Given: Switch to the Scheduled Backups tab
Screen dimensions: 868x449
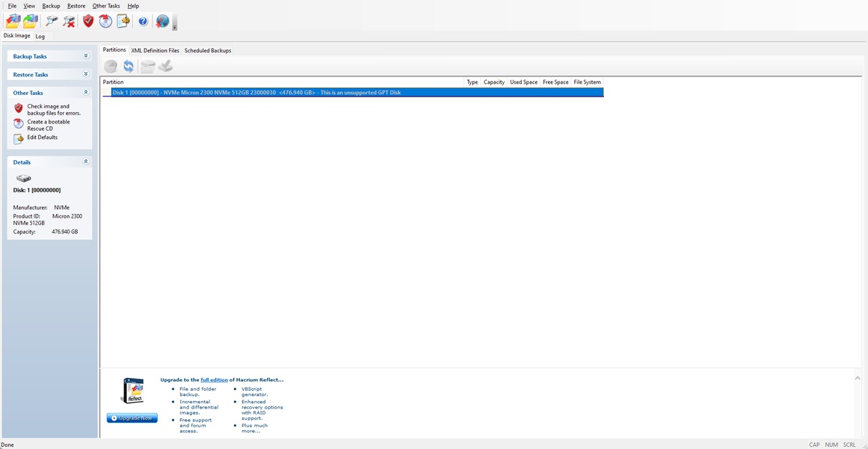Looking at the screenshot, I should 208,51.
